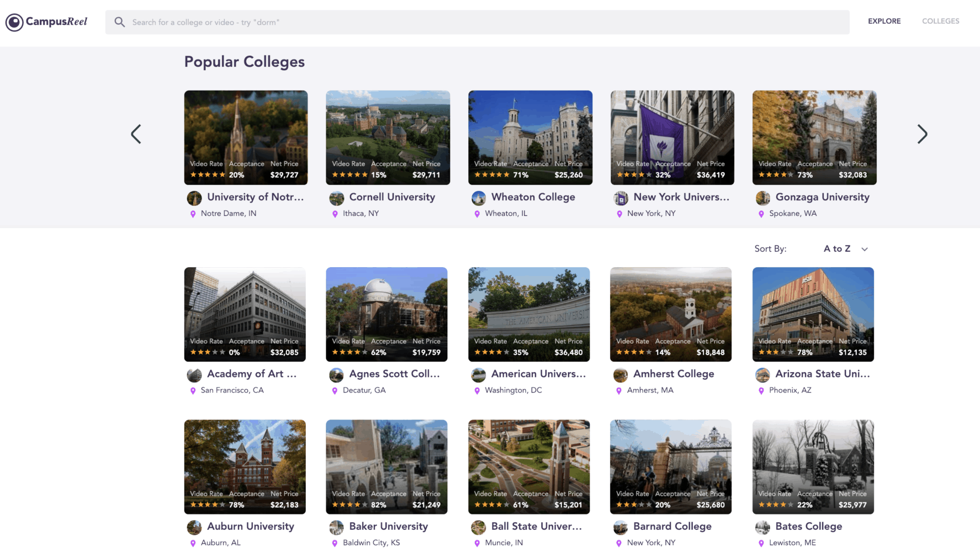Click Wheaton College round avatar icon

(479, 198)
